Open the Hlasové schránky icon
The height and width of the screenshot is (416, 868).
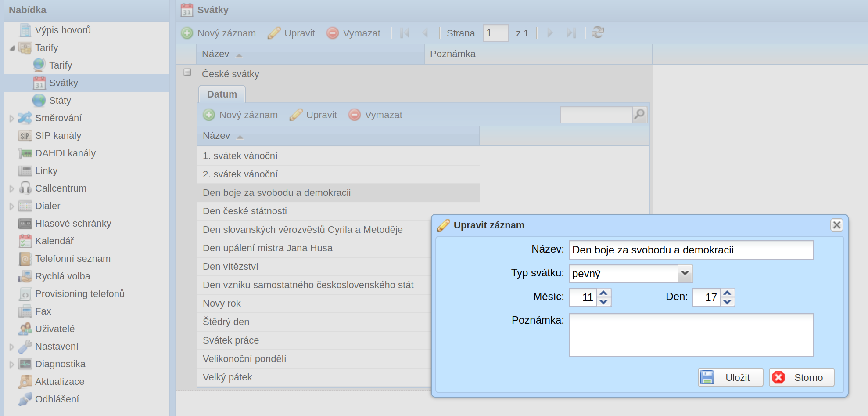click(25, 224)
